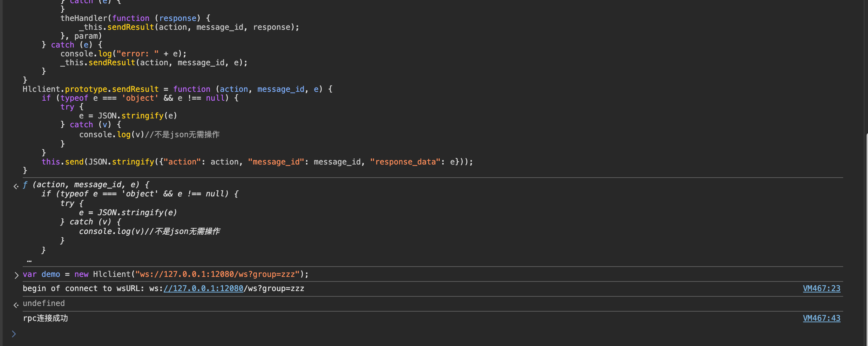
Task: Click the Hlclient.prototype.sendResult assignment line
Action: pyautogui.click(x=177, y=89)
